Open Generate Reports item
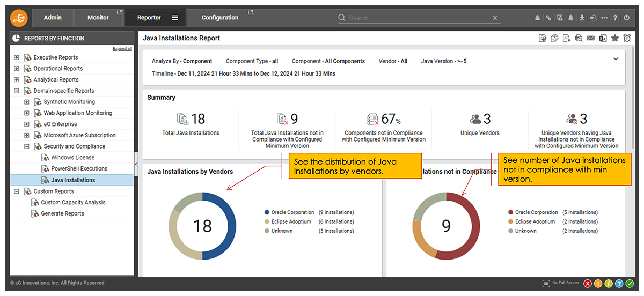This screenshot has height=296, width=644. tap(62, 214)
